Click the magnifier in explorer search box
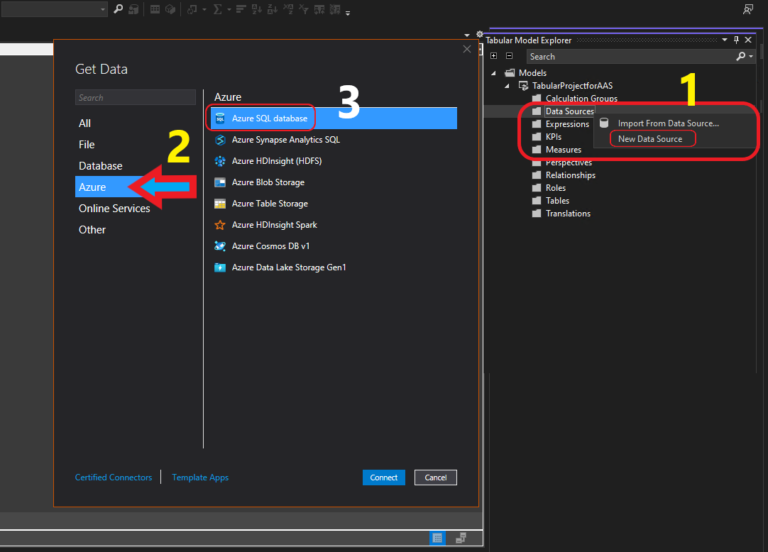Screen dimensions: 768x552 click(x=741, y=56)
